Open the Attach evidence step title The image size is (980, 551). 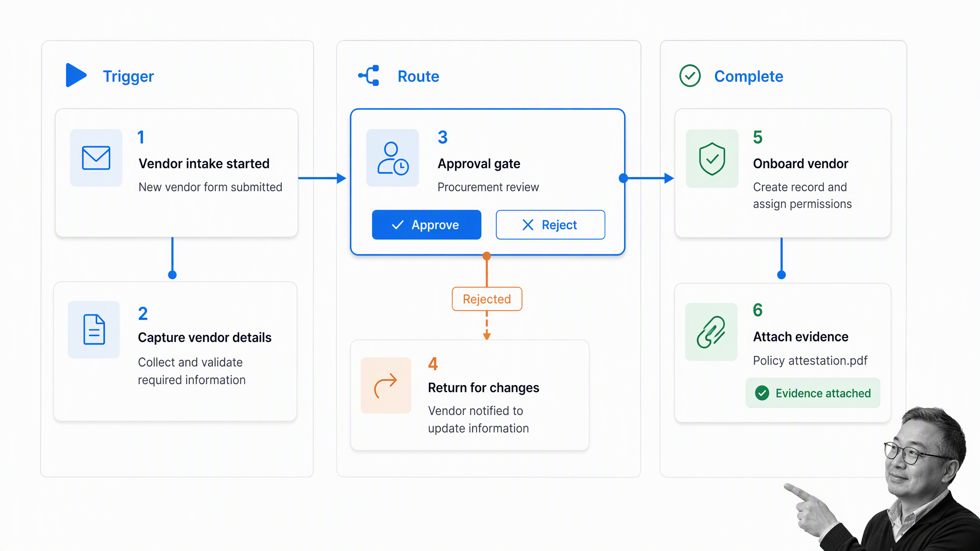[x=800, y=337]
